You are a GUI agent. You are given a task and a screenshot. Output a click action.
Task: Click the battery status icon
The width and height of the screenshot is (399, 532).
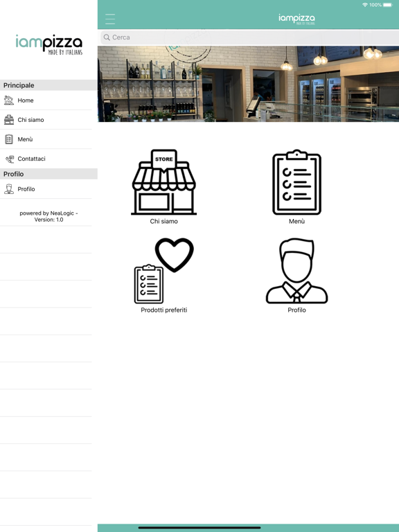click(388, 5)
